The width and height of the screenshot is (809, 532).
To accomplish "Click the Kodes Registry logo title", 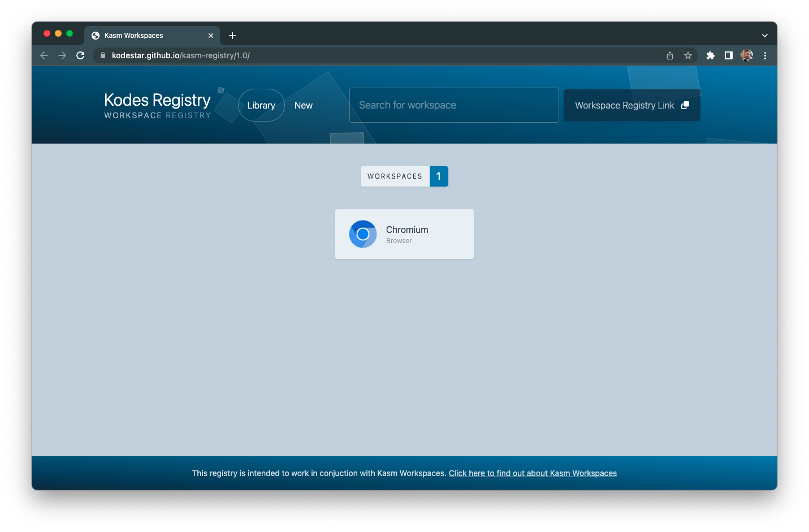I will click(157, 100).
